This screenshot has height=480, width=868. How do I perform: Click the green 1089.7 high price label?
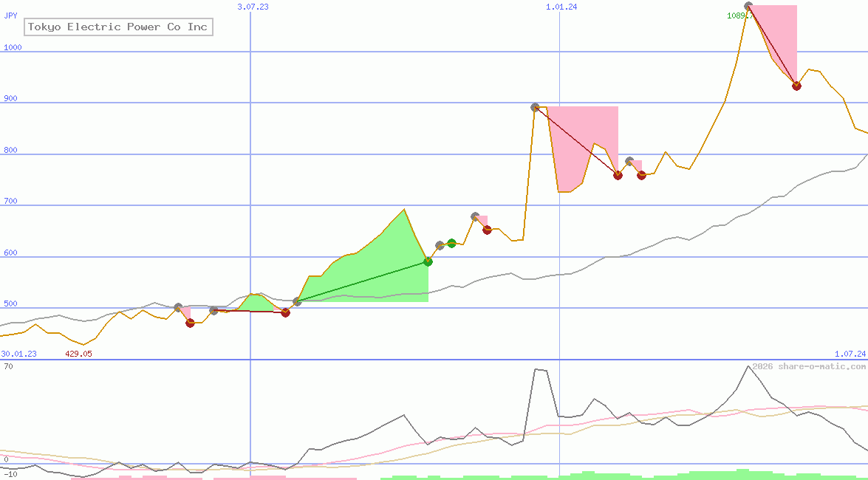tap(739, 15)
